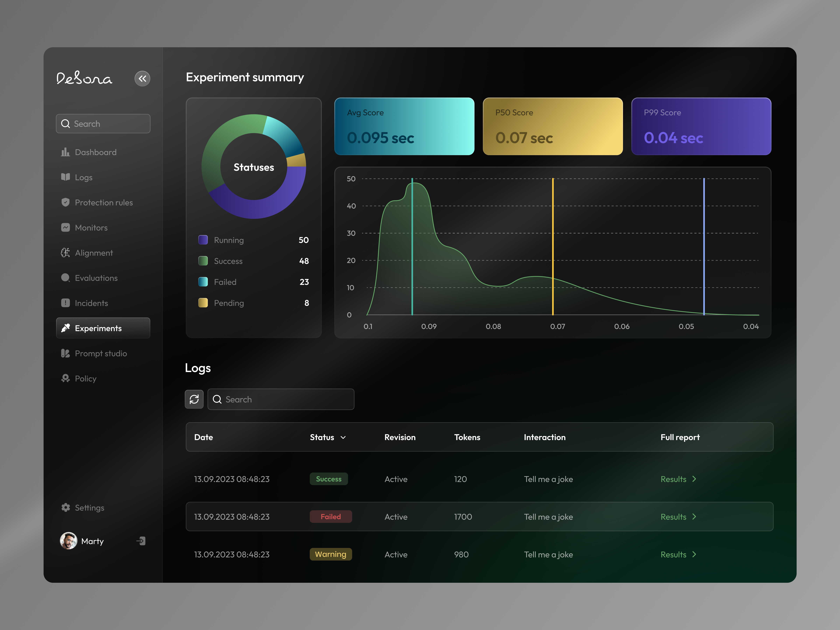Collapse the sidebar with double-chevron button
This screenshot has height=630, width=840.
pyautogui.click(x=142, y=79)
